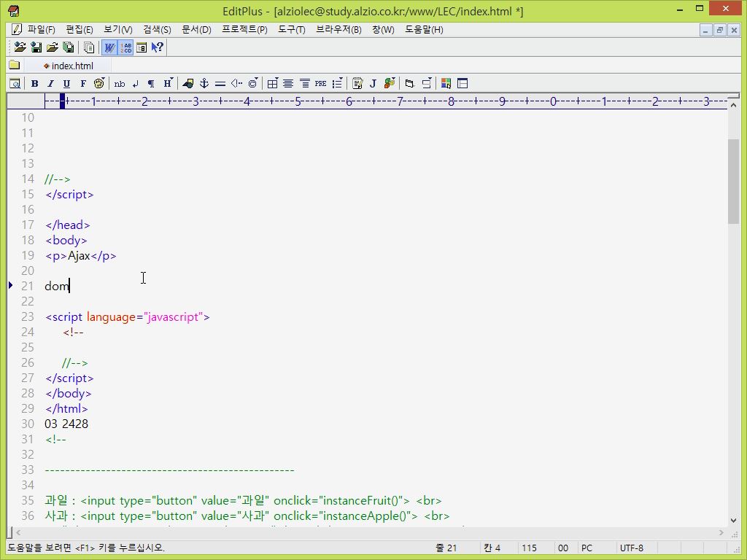
Task: Apply Italic tag with I icon
Action: tap(50, 83)
